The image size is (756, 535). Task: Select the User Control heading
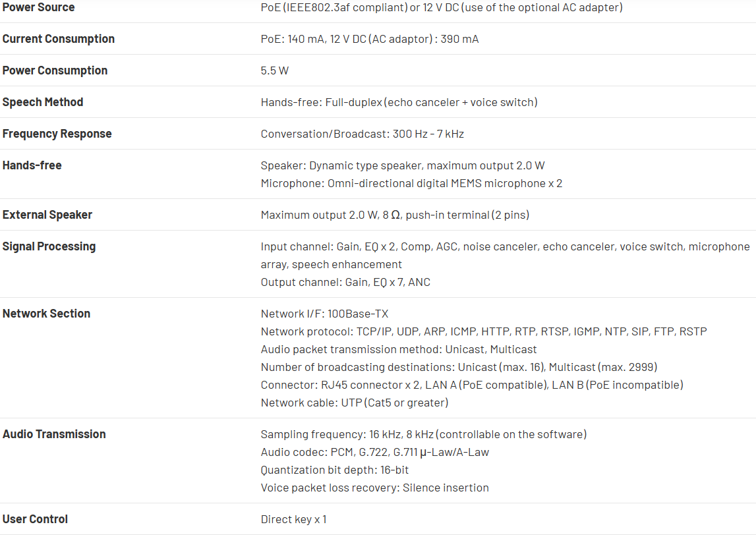click(35, 519)
